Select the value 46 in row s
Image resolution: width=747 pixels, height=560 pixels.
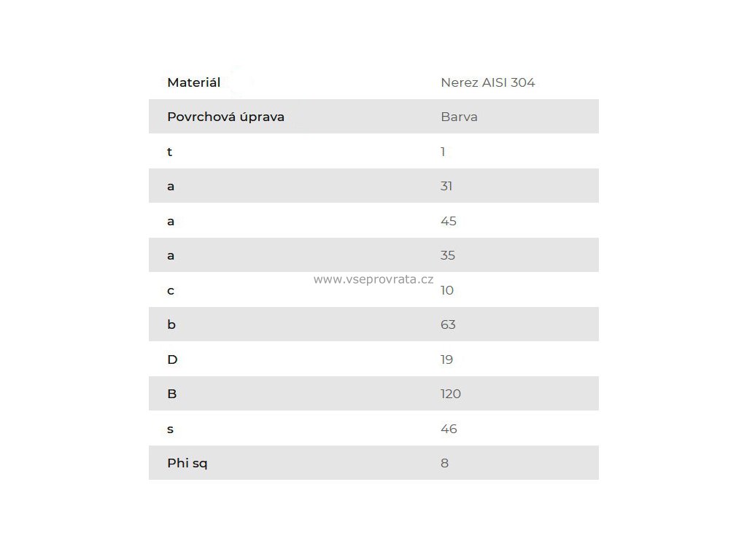449,429
